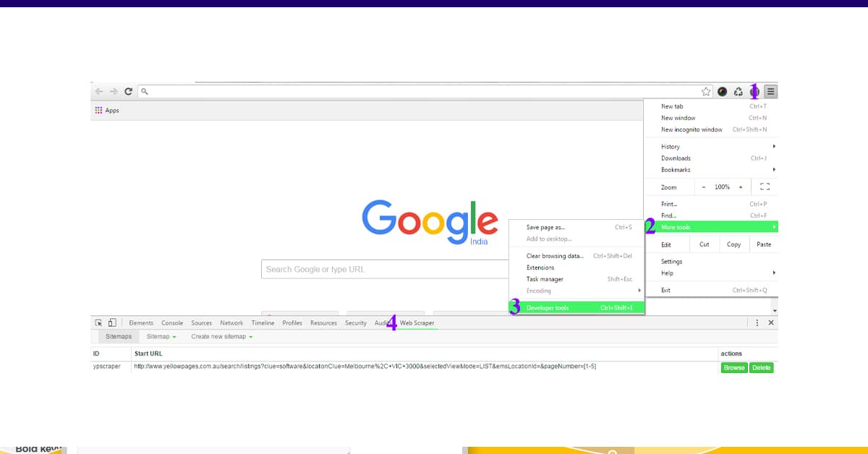
Task: Open the Create new sitemap dropdown
Action: 222,337
